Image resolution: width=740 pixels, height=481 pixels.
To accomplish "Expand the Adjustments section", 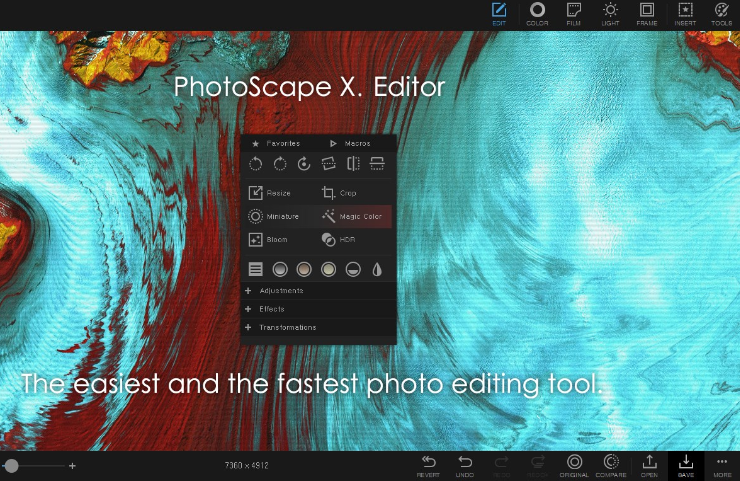I will pyautogui.click(x=318, y=291).
